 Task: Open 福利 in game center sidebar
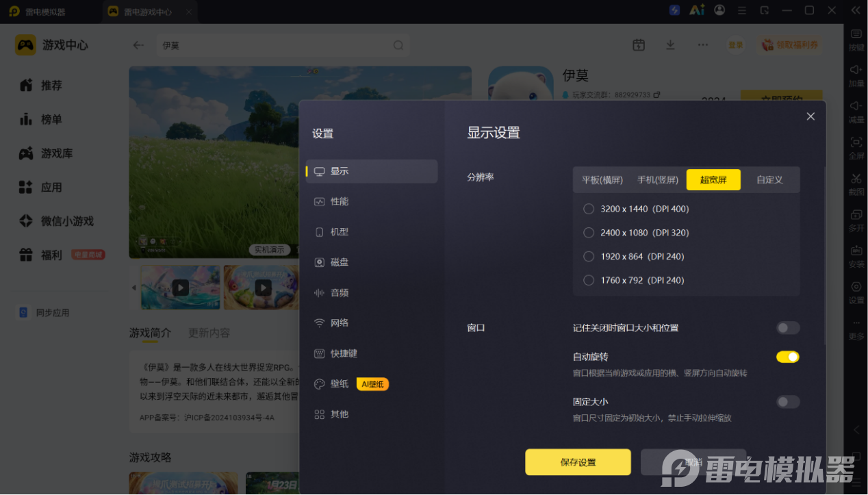[41, 255]
